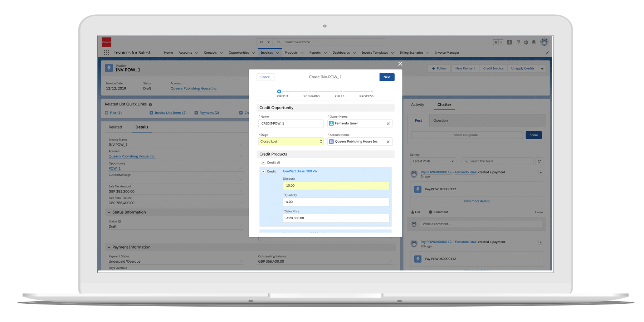Image resolution: width=644 pixels, height=322 pixels.
Task: Close the credit dialog with X
Action: (400, 64)
